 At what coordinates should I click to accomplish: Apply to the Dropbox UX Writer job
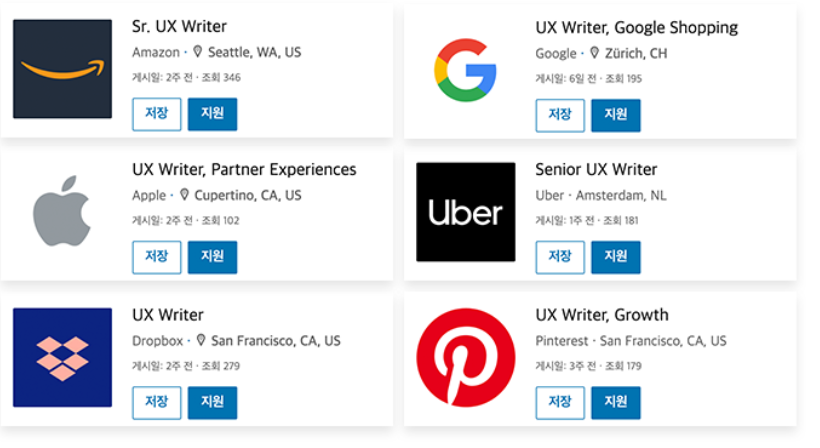point(212,403)
